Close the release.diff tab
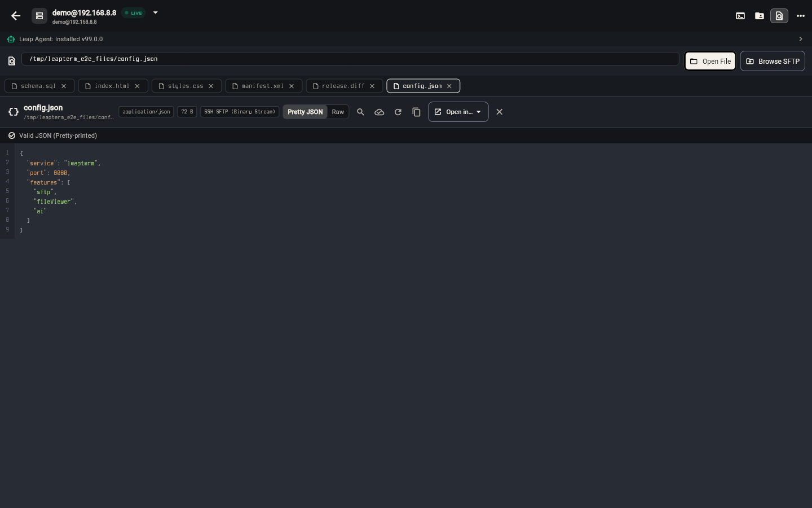This screenshot has height=508, width=812. 372,86
